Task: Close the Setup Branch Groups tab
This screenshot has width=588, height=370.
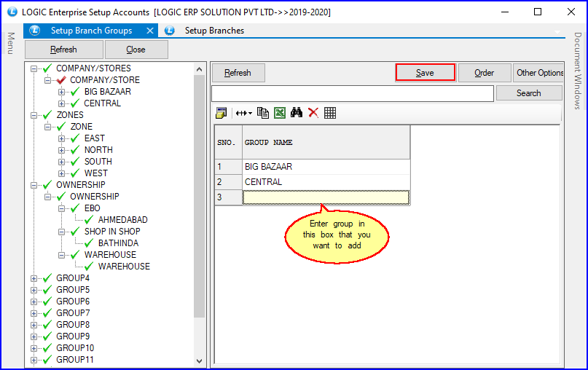Action: click(149, 31)
